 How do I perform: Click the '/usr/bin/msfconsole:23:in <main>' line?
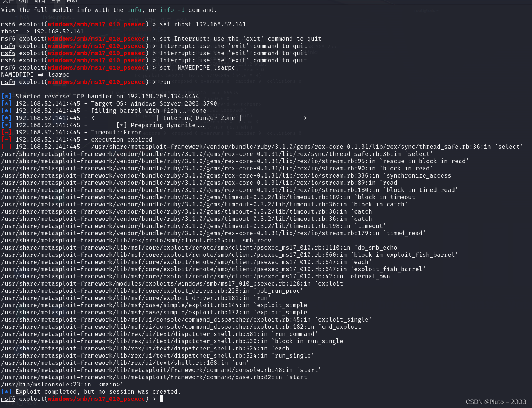(62, 384)
